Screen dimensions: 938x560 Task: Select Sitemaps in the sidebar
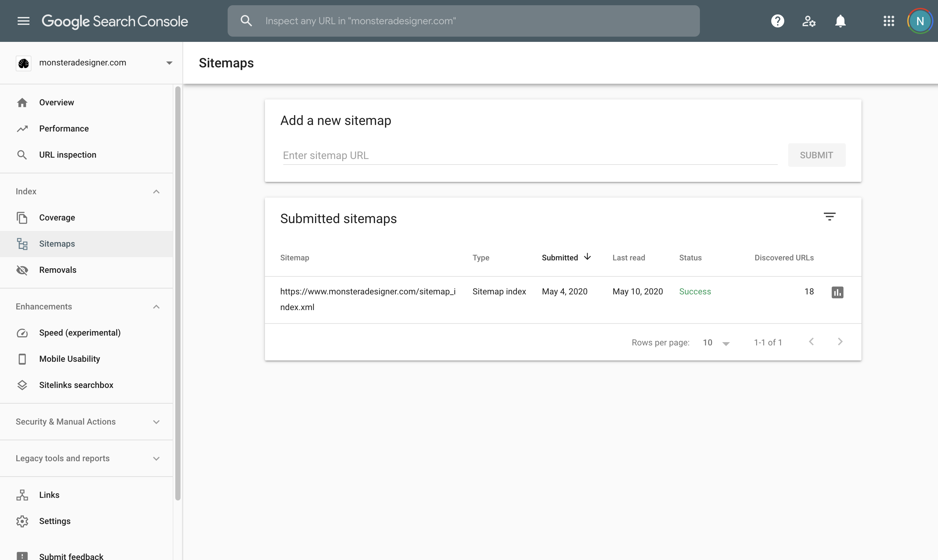[86, 244]
